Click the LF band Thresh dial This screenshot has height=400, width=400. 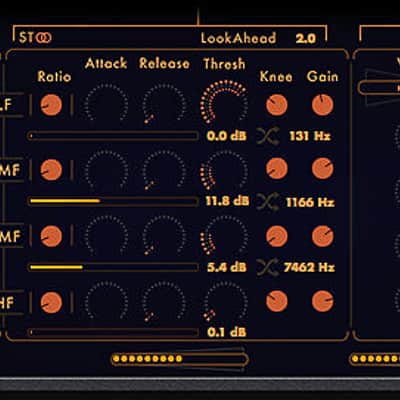click(224, 102)
